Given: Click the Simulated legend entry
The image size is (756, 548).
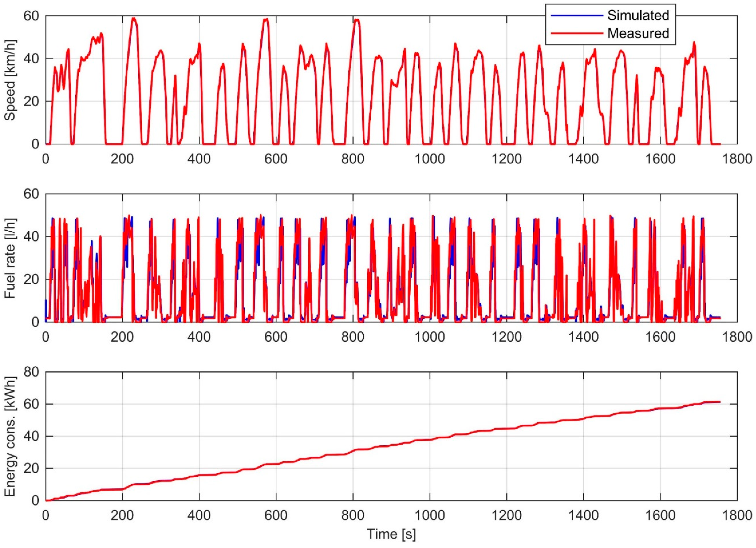Looking at the screenshot, I should 638,15.
